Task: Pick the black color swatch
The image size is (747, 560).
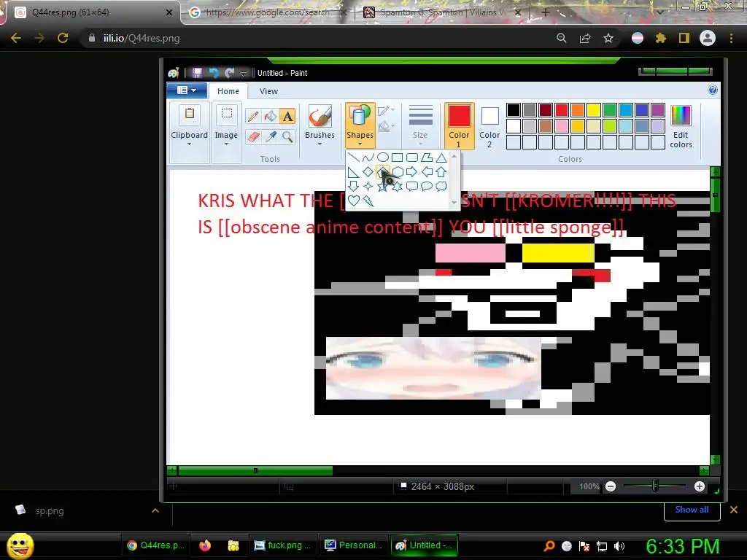Action: point(514,110)
